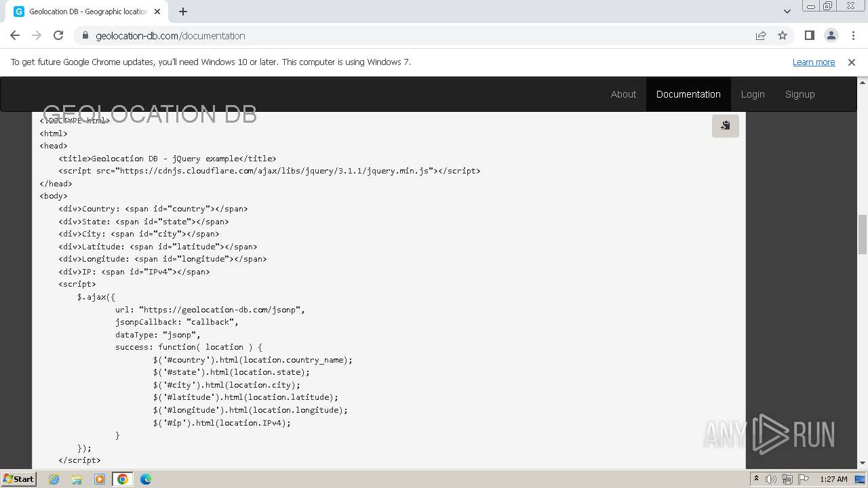
Task: View site info via the padlock
Action: click(85, 36)
